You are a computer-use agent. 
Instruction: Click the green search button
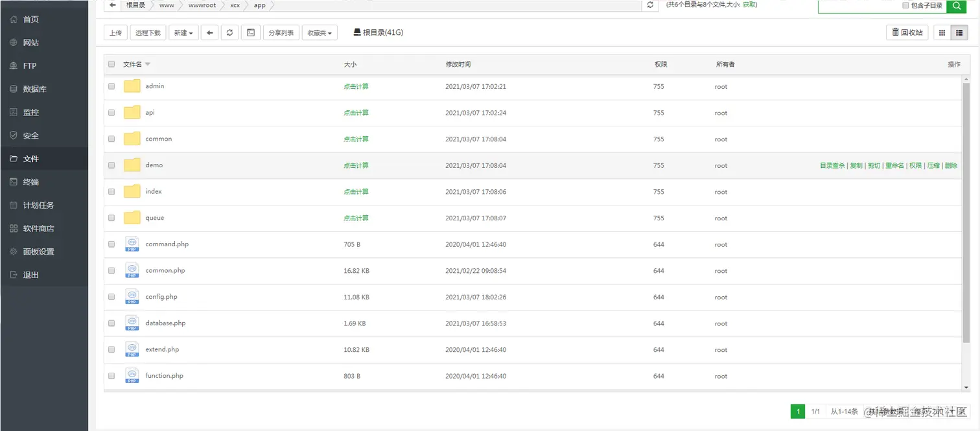coord(956,6)
